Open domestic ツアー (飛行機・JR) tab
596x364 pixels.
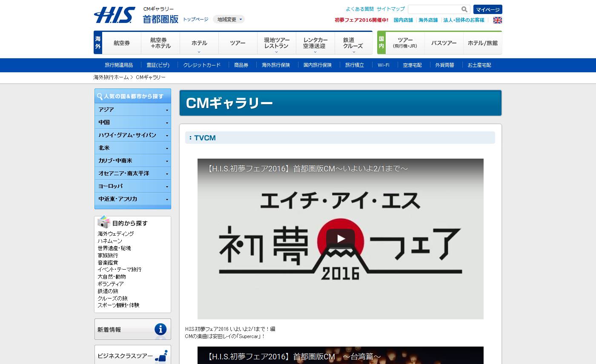(405, 43)
